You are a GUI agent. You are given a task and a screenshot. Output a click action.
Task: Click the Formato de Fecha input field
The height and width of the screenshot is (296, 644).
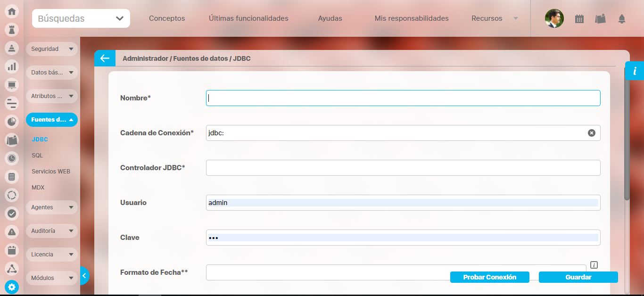tap(396, 272)
